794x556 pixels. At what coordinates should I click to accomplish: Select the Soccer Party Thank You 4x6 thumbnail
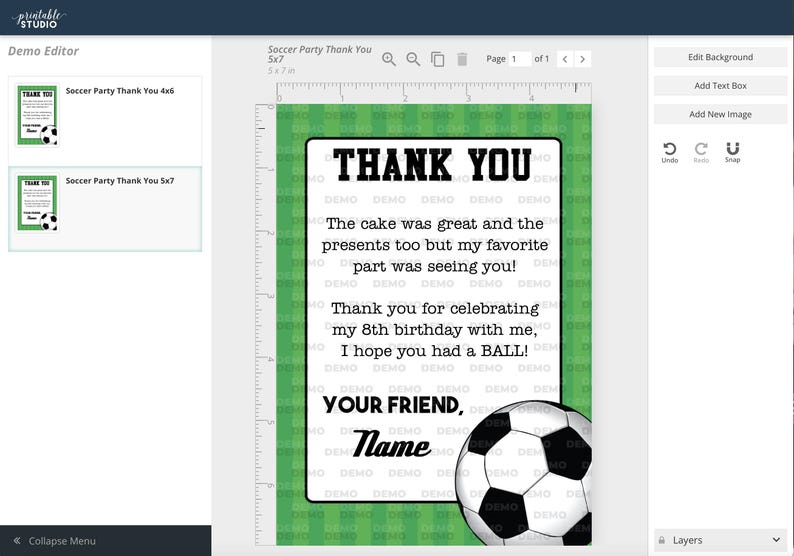(37, 115)
